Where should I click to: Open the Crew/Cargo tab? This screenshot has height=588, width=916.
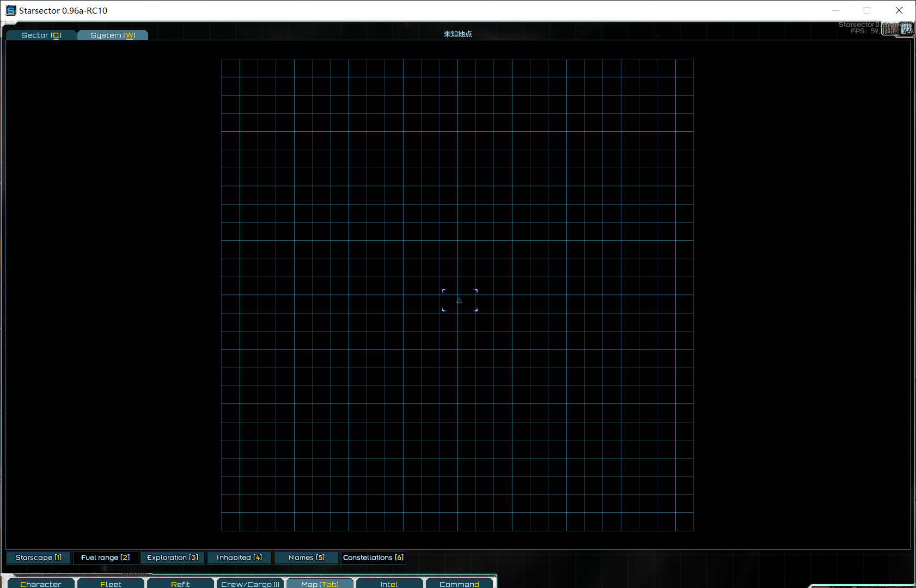click(x=250, y=584)
